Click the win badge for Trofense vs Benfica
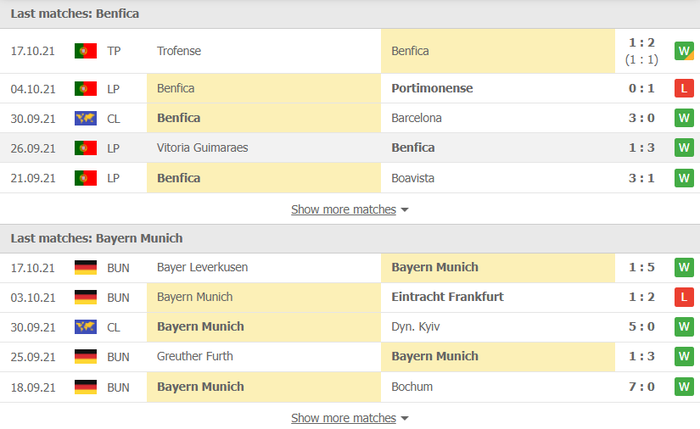 [x=684, y=51]
